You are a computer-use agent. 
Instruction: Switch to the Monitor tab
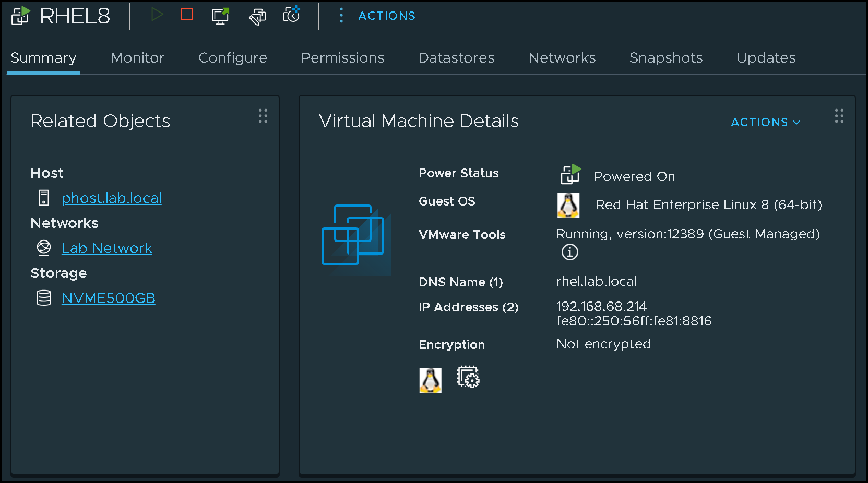click(138, 58)
